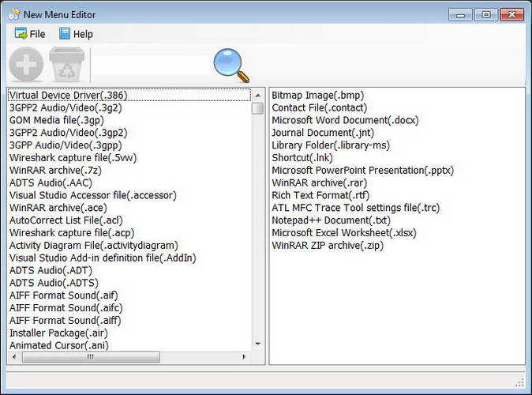532x395 pixels.
Task: Select Shortcut(.lnk)
Action: (397, 158)
